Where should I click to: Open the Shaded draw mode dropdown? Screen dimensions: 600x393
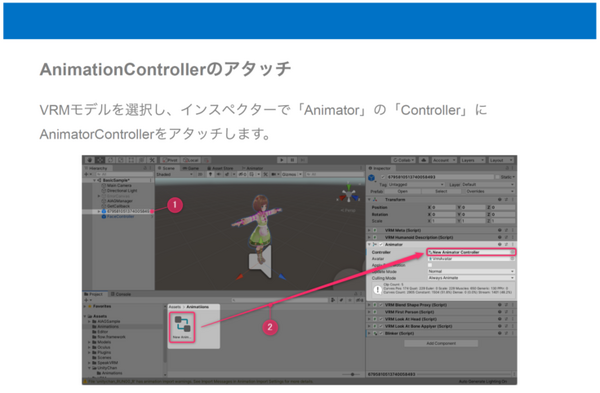(174, 174)
